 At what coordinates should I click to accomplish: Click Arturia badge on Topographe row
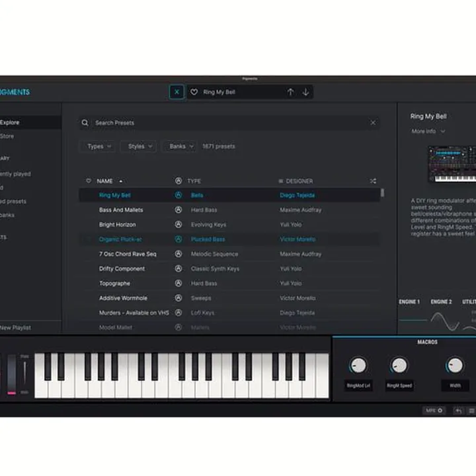[178, 283]
